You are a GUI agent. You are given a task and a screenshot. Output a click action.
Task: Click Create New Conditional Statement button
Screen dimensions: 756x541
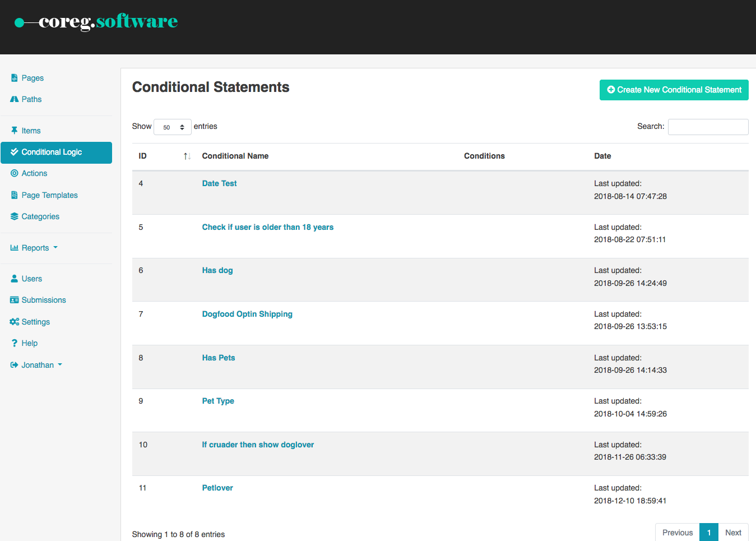click(x=674, y=90)
